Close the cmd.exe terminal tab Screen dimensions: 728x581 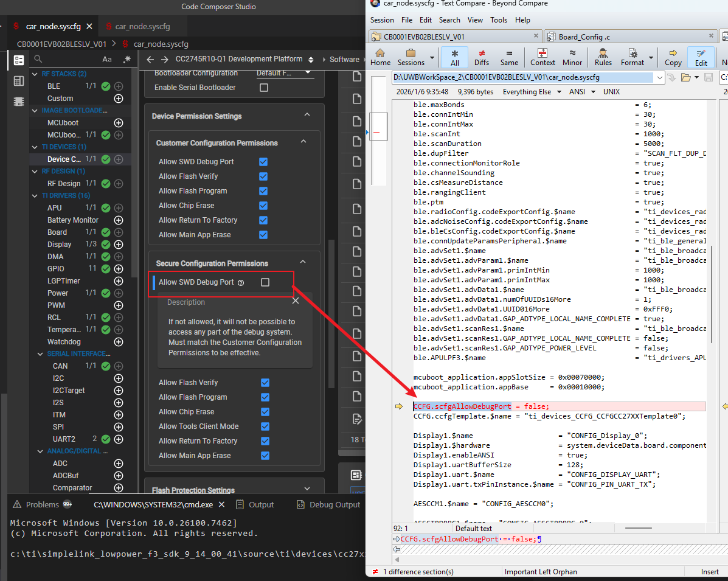tap(222, 505)
